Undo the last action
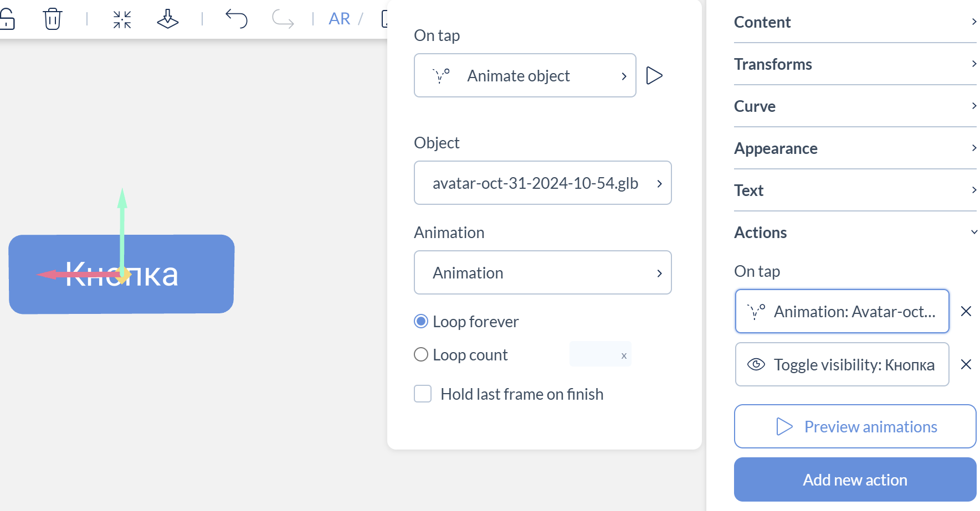The image size is (980, 511). pyautogui.click(x=236, y=19)
